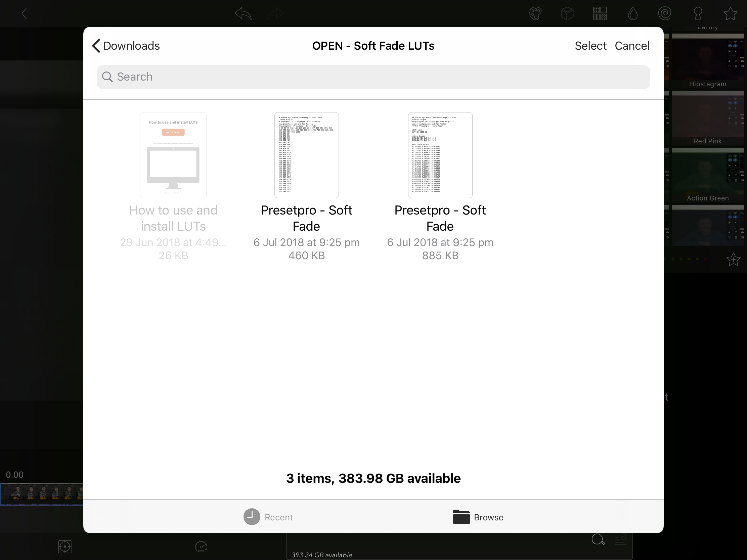Click the clock icon for Recent
The width and height of the screenshot is (747, 560).
point(252,517)
